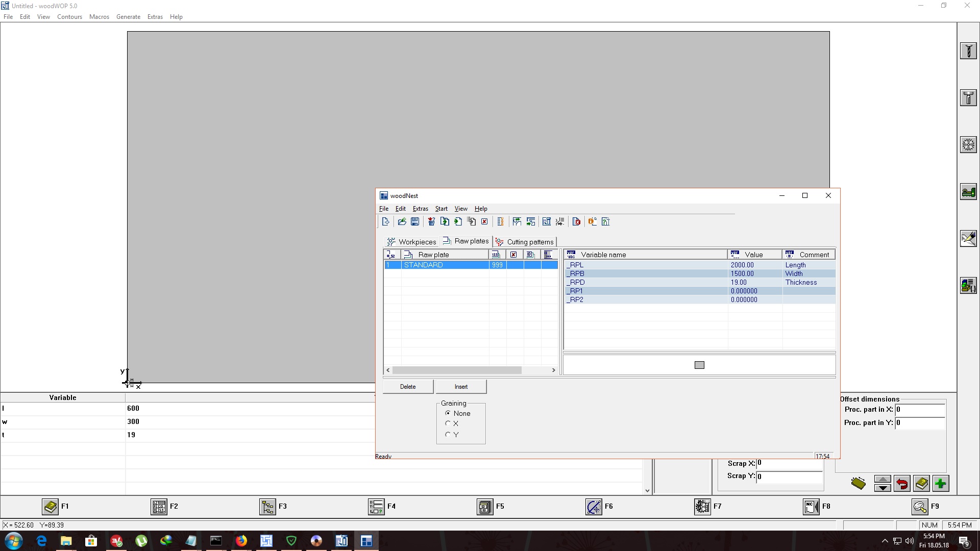The image size is (980, 551).
Task: Click the Proc. part in Y field
Action: point(920,423)
